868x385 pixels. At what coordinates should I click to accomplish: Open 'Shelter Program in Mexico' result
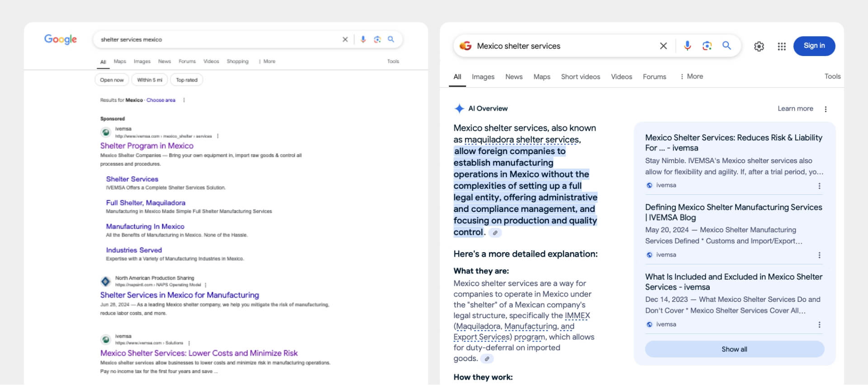pos(147,146)
